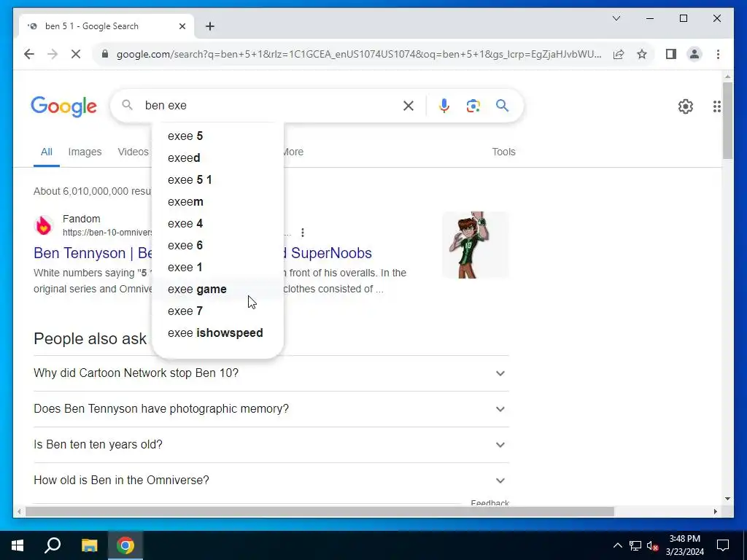Choose the 'exee 6' suggestion

(x=217, y=246)
